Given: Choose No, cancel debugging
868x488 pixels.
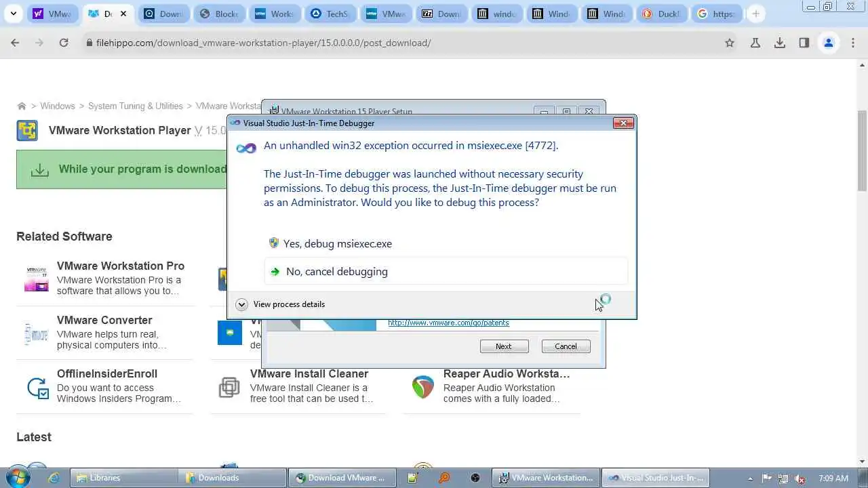Looking at the screenshot, I should pos(446,271).
